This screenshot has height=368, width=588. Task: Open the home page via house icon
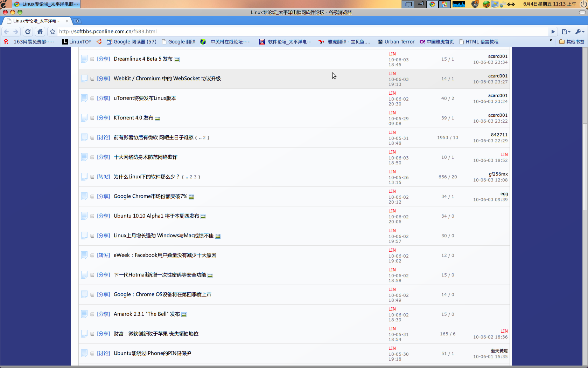(40, 32)
